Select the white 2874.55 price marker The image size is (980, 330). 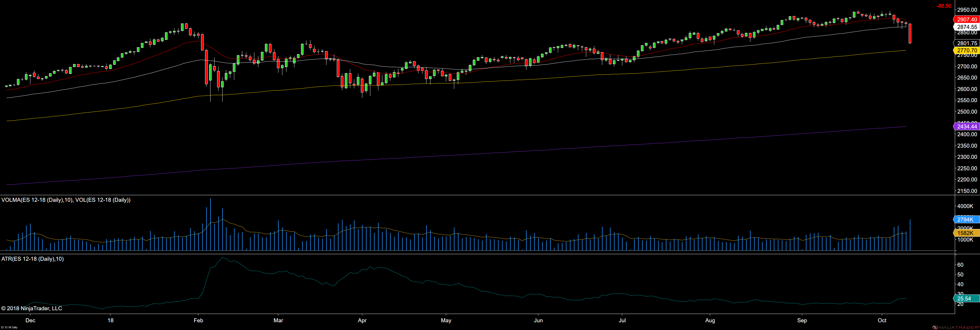pos(966,27)
